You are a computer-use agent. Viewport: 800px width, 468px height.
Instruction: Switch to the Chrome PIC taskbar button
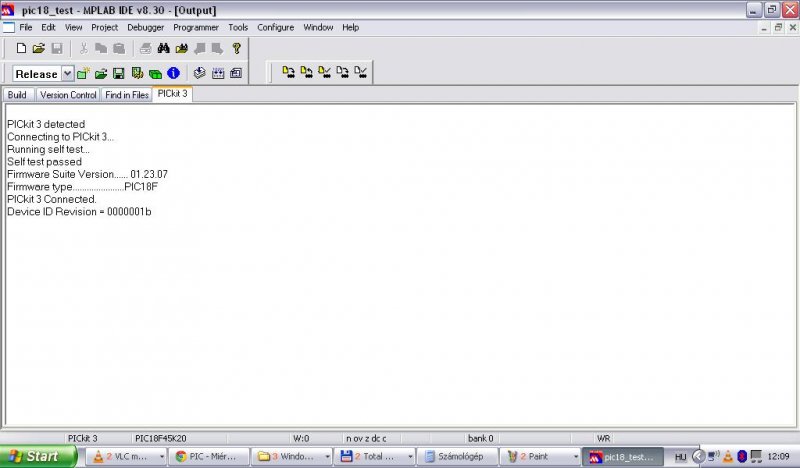[210, 456]
